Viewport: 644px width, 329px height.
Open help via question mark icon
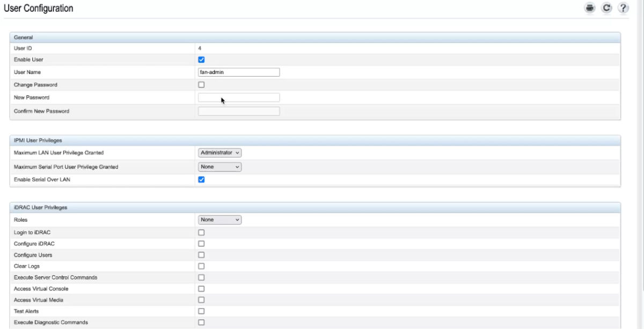pos(623,8)
